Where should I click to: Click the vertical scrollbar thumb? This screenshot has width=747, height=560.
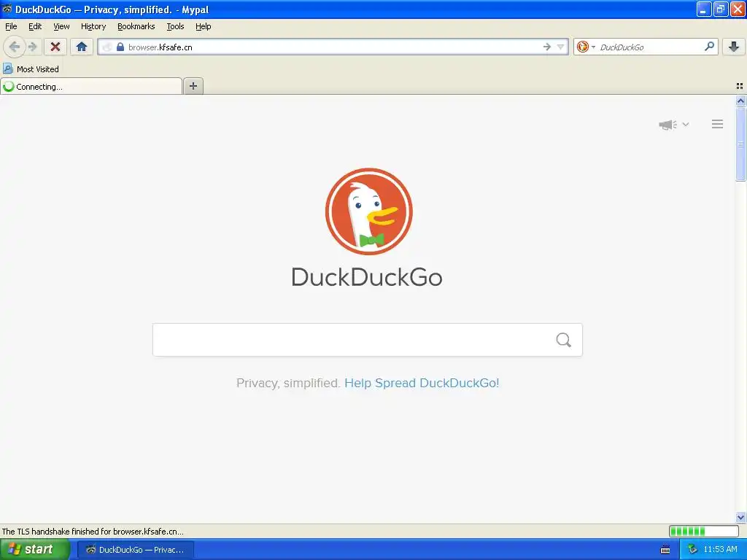[740, 144]
